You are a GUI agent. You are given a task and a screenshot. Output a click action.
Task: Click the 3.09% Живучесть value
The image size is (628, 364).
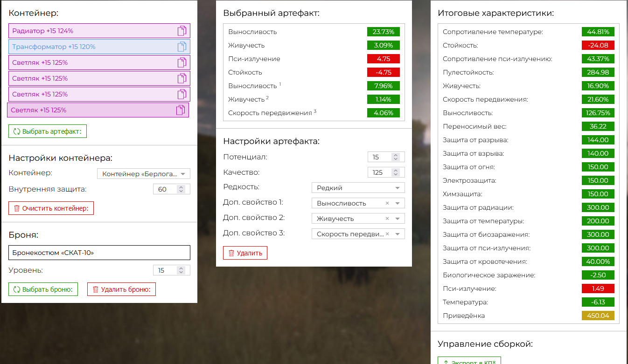tap(384, 45)
